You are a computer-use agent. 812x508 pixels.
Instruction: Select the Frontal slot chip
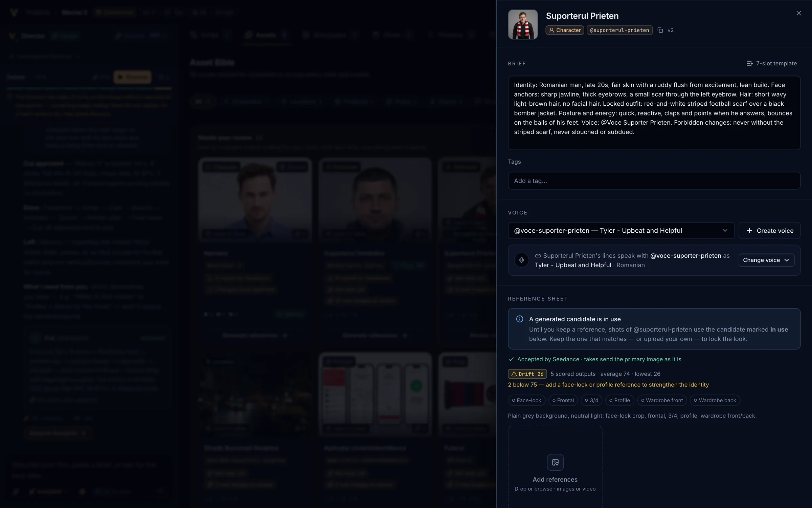(x=563, y=400)
